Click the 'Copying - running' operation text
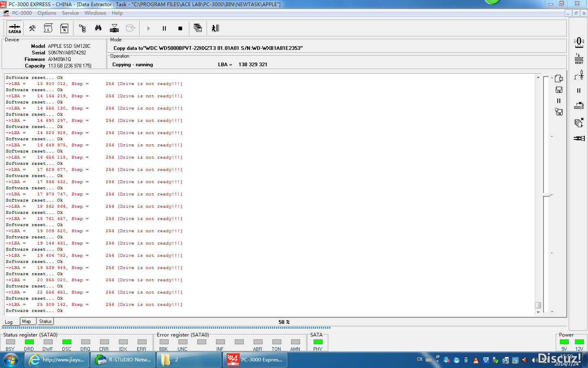This screenshot has width=588, height=368. pos(133,65)
